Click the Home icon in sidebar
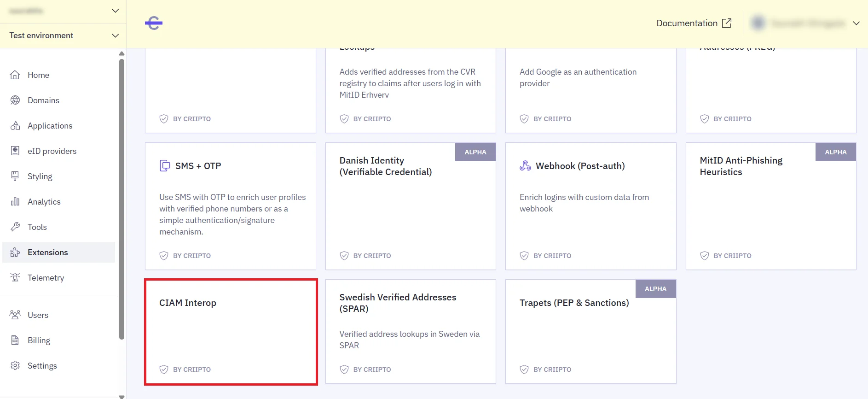Image resolution: width=868 pixels, height=399 pixels. click(x=15, y=75)
